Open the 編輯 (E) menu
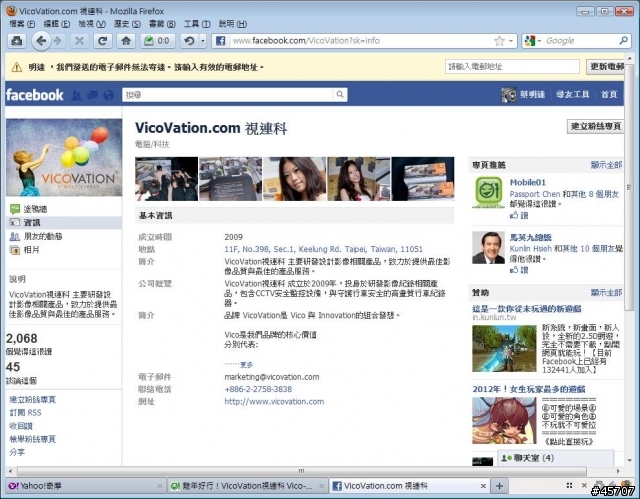Viewport: 640px width, 499px height. pyautogui.click(x=57, y=24)
